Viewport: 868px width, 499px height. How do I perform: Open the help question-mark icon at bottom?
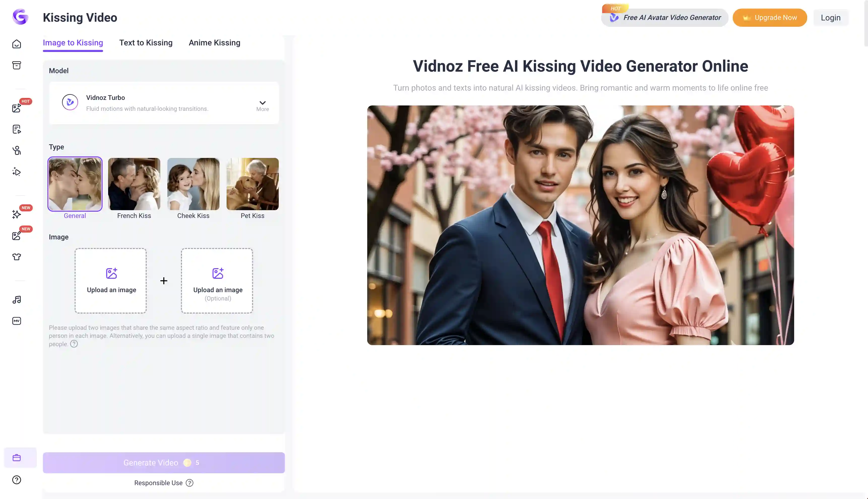tap(16, 480)
